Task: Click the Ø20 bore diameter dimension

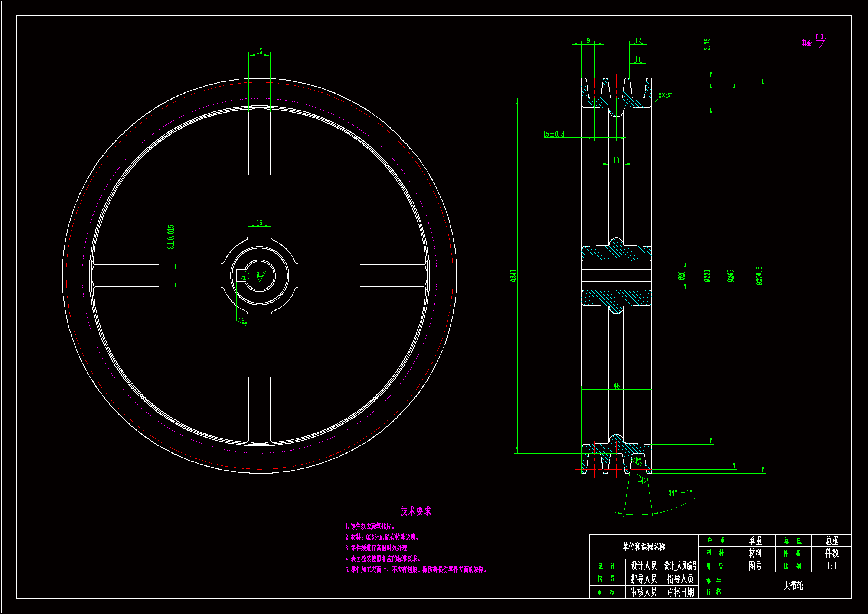Action: (x=682, y=276)
